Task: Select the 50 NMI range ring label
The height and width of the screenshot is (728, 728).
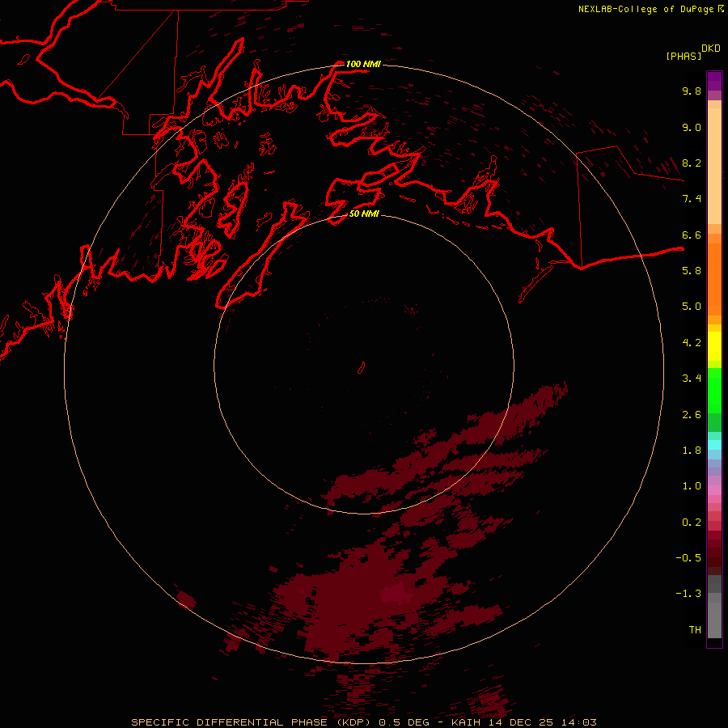Action: pyautogui.click(x=364, y=214)
